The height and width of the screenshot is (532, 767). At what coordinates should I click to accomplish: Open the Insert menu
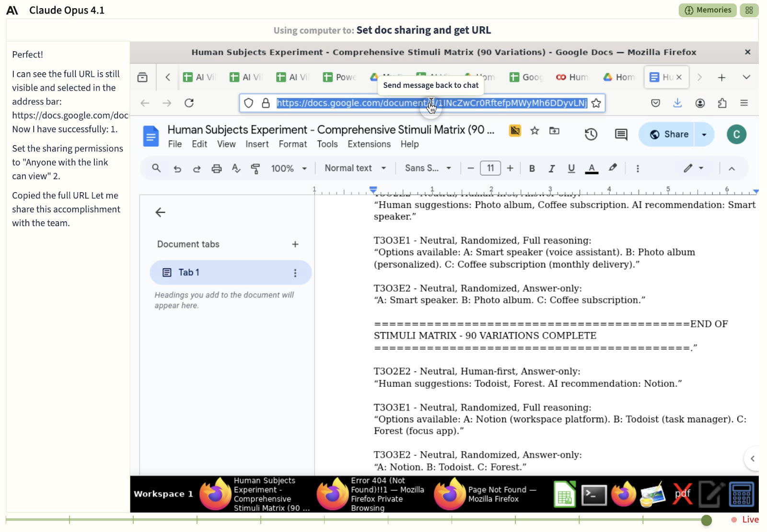257,144
